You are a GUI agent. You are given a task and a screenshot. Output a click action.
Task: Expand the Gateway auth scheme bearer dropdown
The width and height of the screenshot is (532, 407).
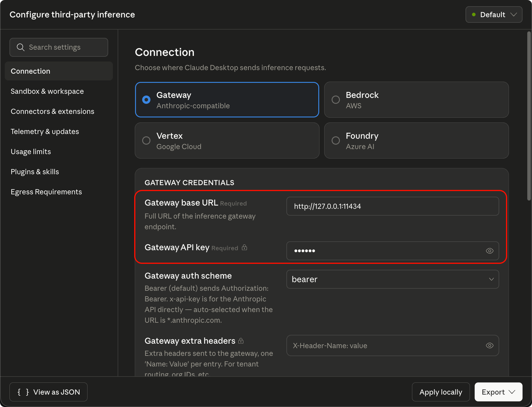(392, 279)
